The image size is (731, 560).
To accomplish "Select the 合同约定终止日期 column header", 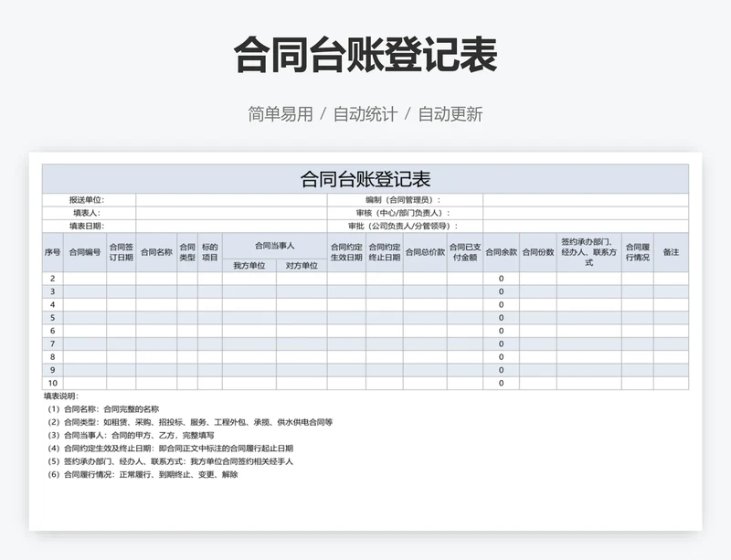I will pos(385,252).
